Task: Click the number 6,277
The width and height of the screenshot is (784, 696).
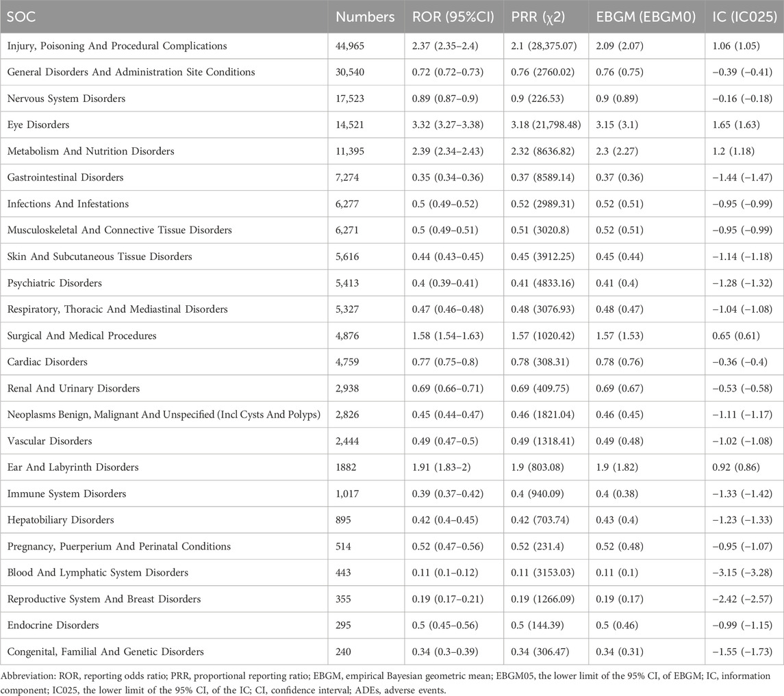Action: click(347, 204)
